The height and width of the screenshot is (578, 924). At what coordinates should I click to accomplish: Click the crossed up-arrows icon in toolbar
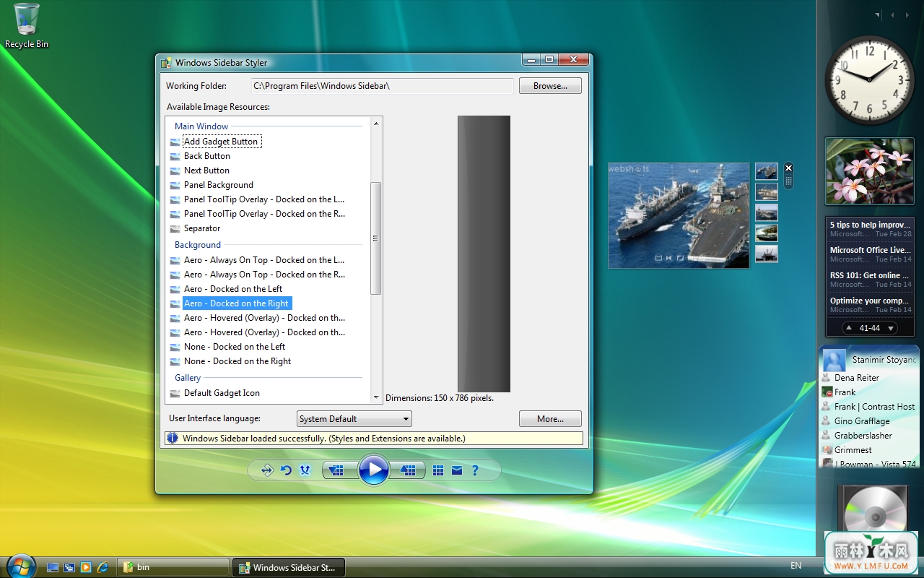click(305, 470)
